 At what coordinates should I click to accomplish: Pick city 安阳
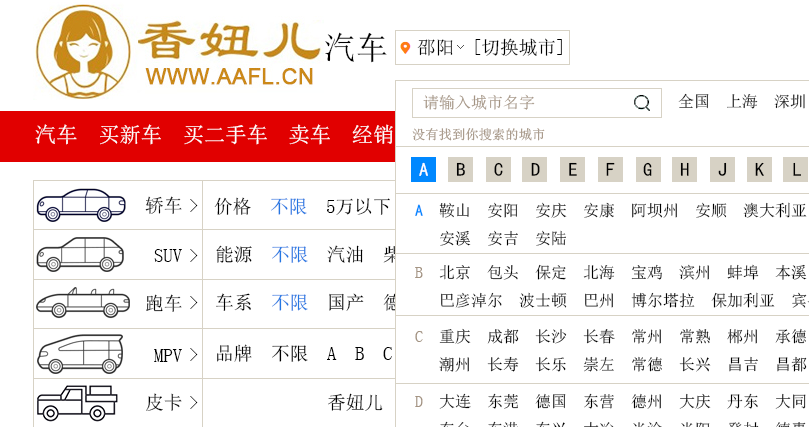pyautogui.click(x=503, y=210)
